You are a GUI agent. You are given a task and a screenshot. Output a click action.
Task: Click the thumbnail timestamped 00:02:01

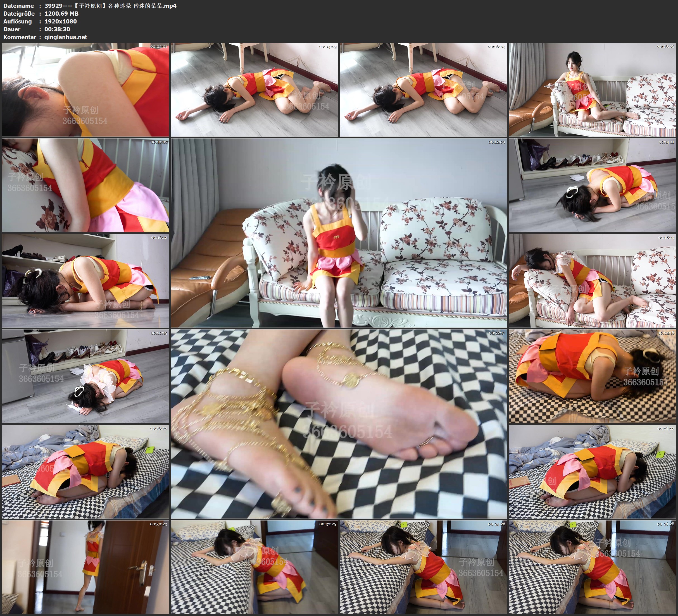click(x=85, y=89)
